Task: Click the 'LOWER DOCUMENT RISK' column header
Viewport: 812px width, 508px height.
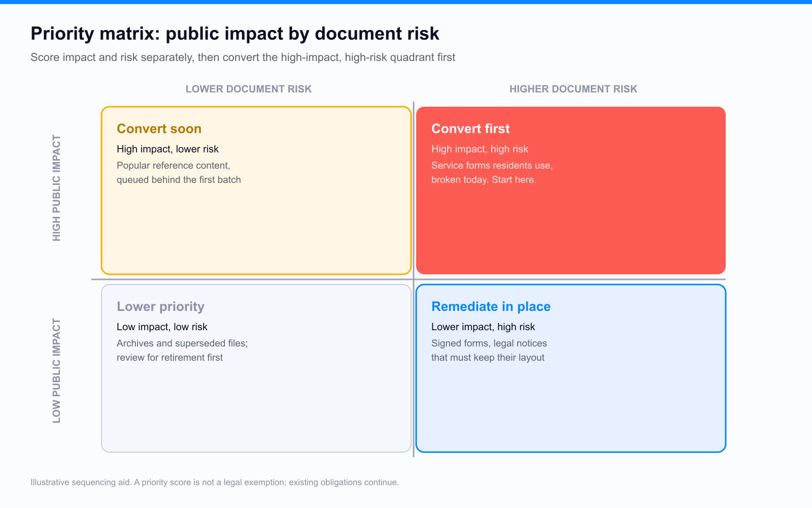Action: point(249,89)
